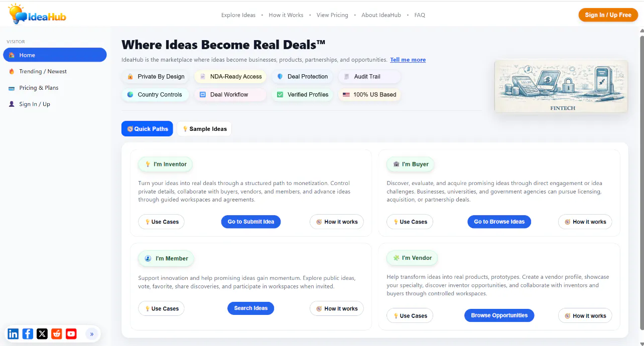The width and height of the screenshot is (644, 346).
Task: Click the green check icon on Verified Profiles
Action: click(x=280, y=94)
